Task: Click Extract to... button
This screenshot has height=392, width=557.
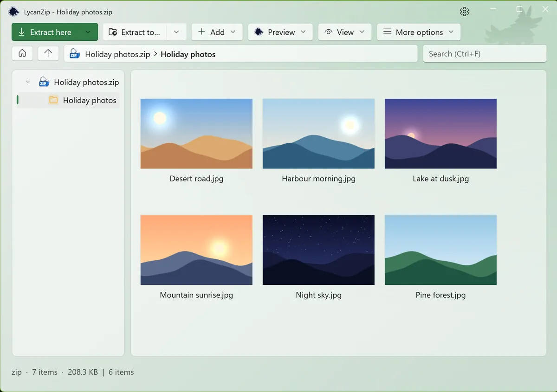Action: click(x=135, y=32)
